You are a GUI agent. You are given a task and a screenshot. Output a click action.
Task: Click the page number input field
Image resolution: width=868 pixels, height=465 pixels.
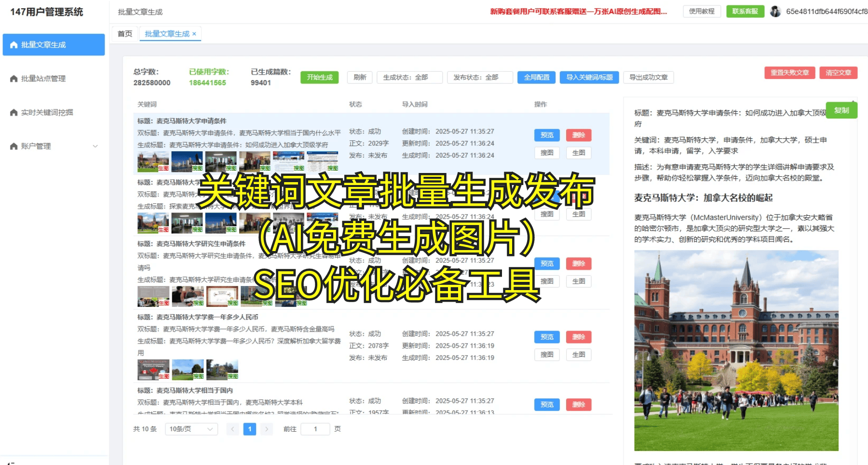click(x=315, y=429)
